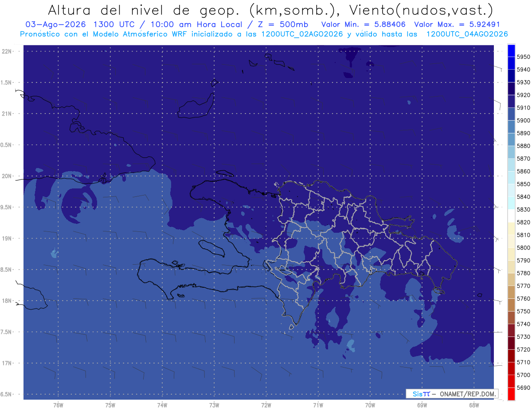Click 'Valor Min. = 5.88406' text
Image resolution: width=532 pixels, height=411 pixels.
click(364, 24)
